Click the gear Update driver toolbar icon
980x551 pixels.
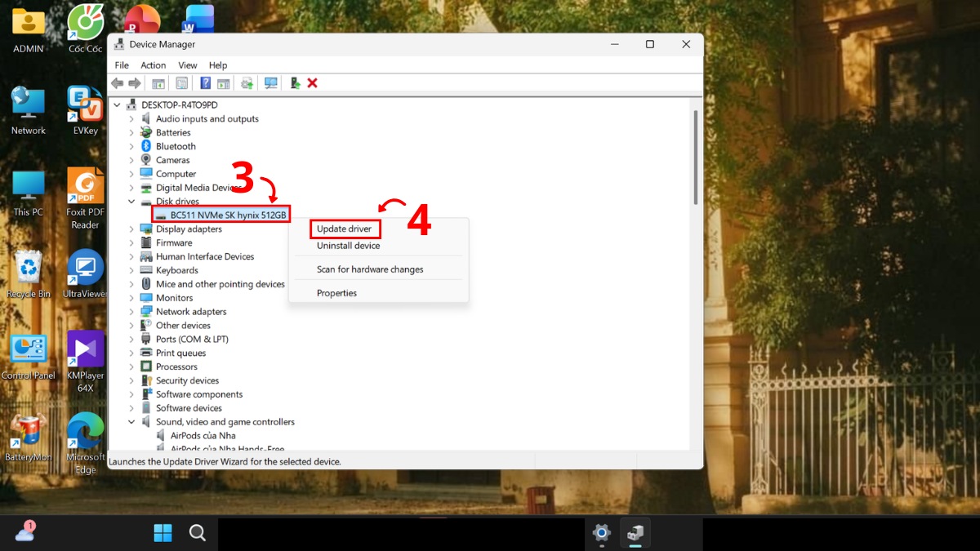247,83
